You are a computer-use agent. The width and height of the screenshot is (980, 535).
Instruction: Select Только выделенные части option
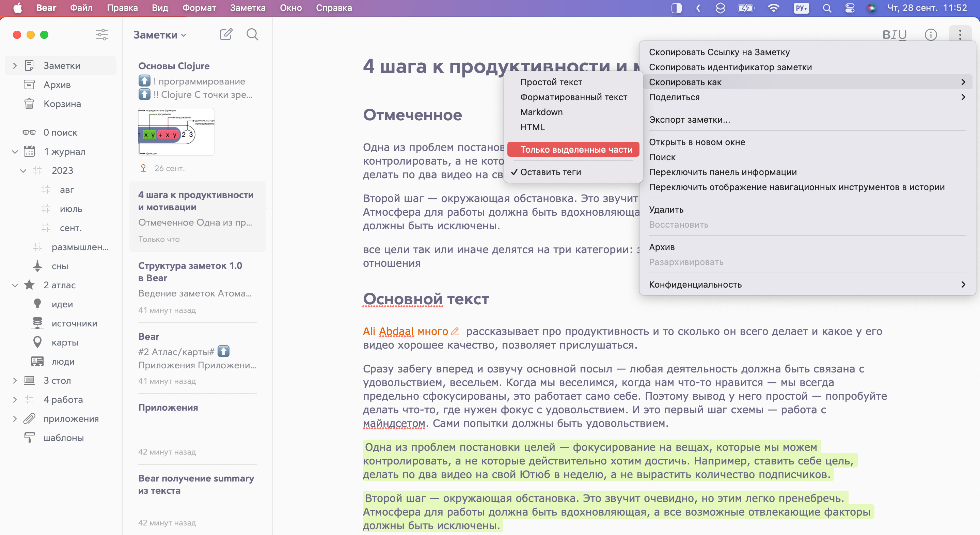pos(573,149)
